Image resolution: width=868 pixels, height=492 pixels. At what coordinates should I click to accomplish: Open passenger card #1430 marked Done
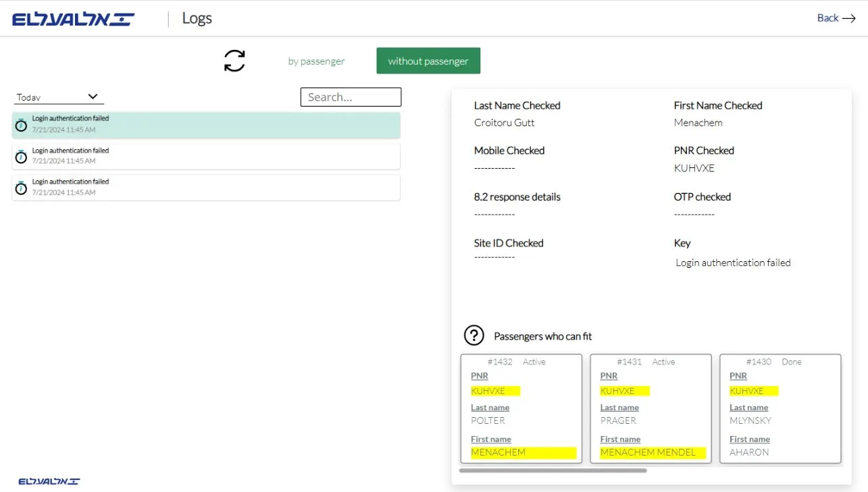780,408
